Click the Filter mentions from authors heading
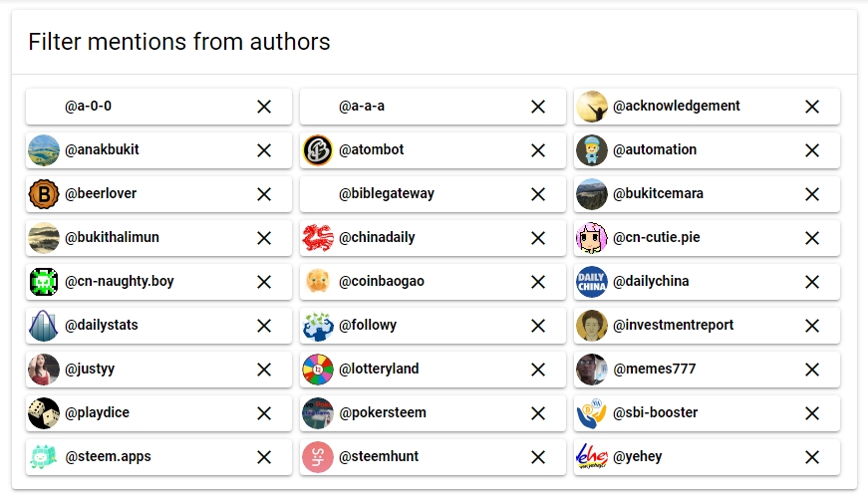The width and height of the screenshot is (868, 499). pos(179,42)
